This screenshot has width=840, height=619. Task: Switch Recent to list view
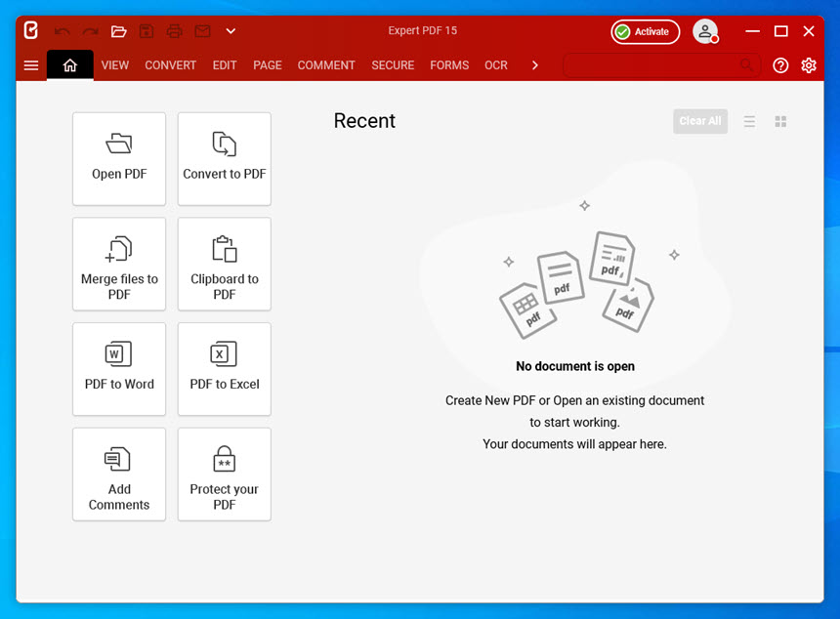pyautogui.click(x=749, y=121)
